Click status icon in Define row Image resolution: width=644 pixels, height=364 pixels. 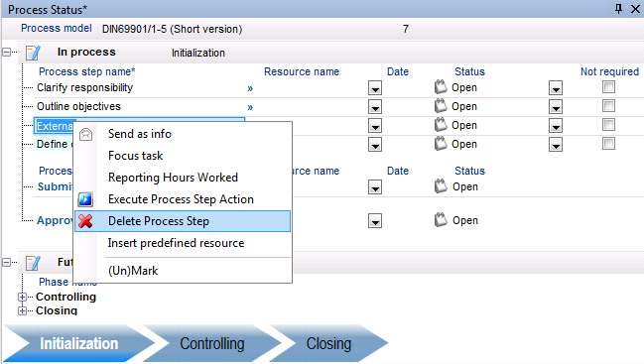(441, 144)
